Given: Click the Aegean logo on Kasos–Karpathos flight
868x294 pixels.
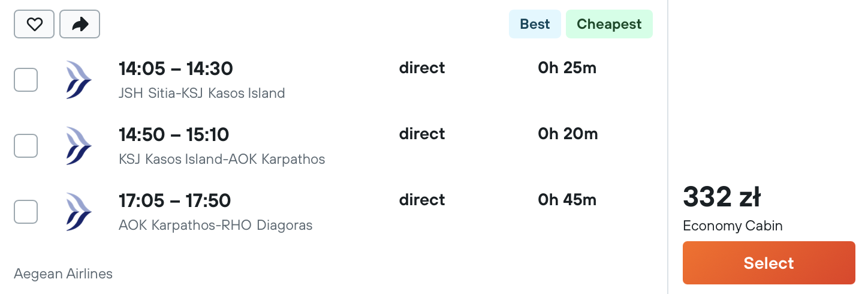Looking at the screenshot, I should pos(79,146).
